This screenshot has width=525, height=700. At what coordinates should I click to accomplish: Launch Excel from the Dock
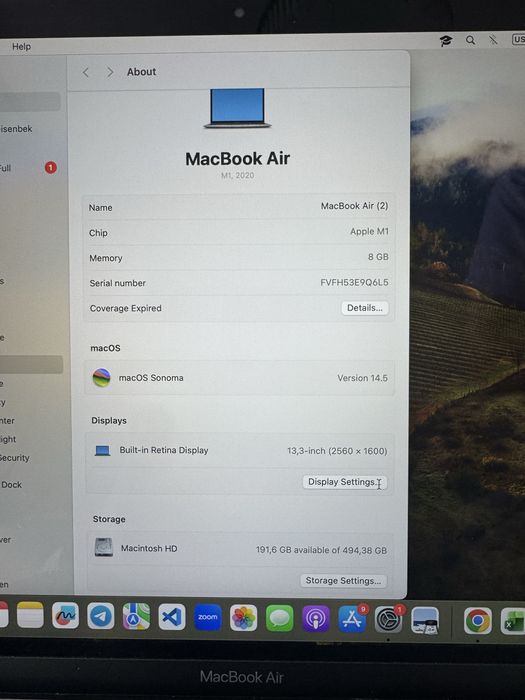pyautogui.click(x=512, y=621)
